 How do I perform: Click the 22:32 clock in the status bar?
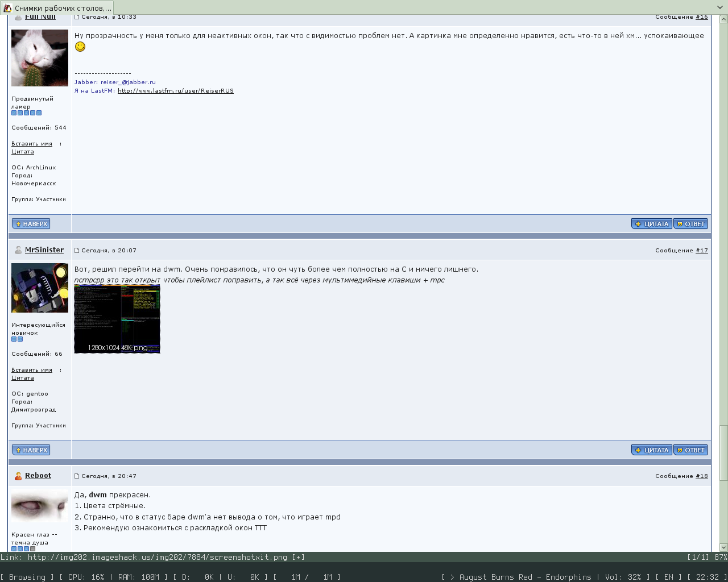point(708,577)
